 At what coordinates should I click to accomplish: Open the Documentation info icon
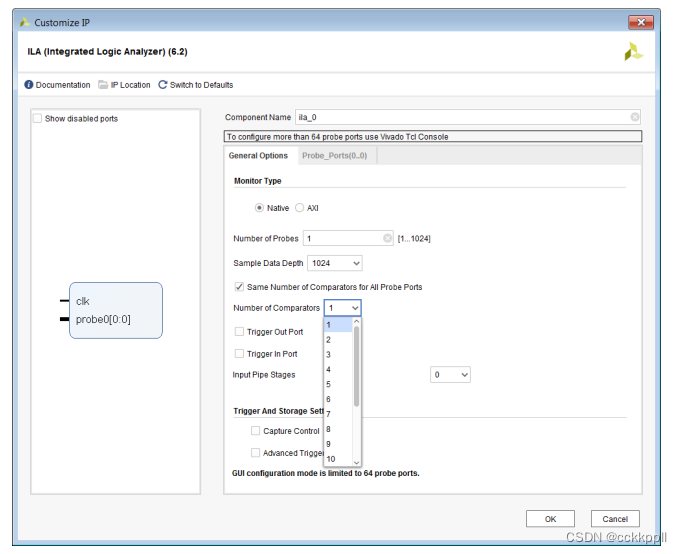[29, 85]
